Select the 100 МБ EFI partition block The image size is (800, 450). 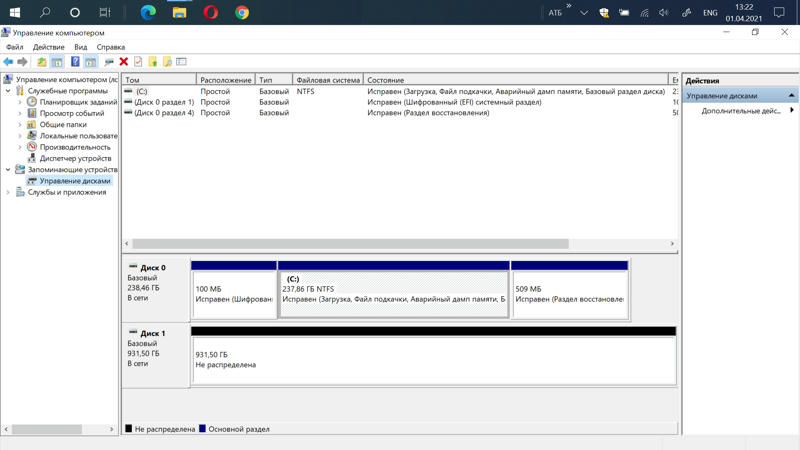click(x=234, y=290)
